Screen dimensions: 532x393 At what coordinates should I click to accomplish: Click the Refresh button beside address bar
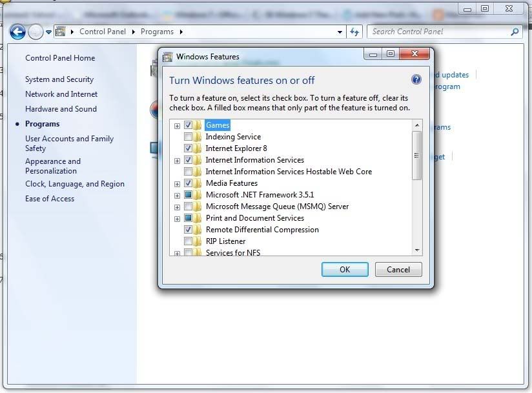tap(354, 32)
